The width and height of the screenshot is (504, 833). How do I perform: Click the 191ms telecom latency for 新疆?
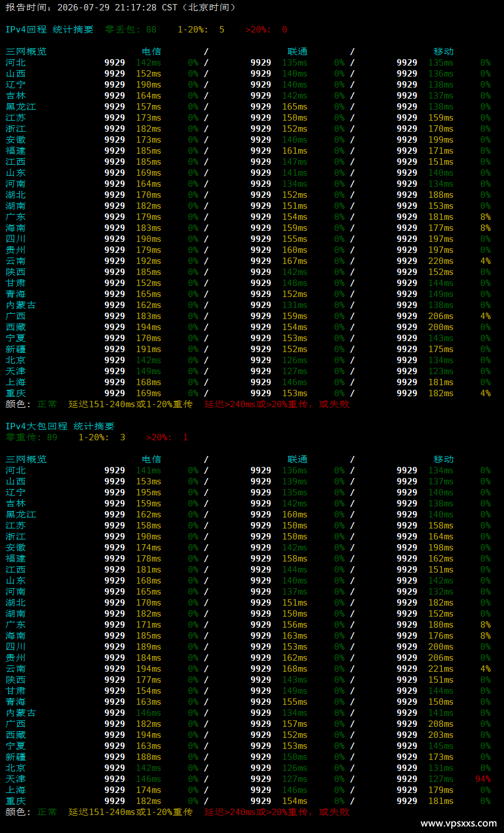[148, 349]
